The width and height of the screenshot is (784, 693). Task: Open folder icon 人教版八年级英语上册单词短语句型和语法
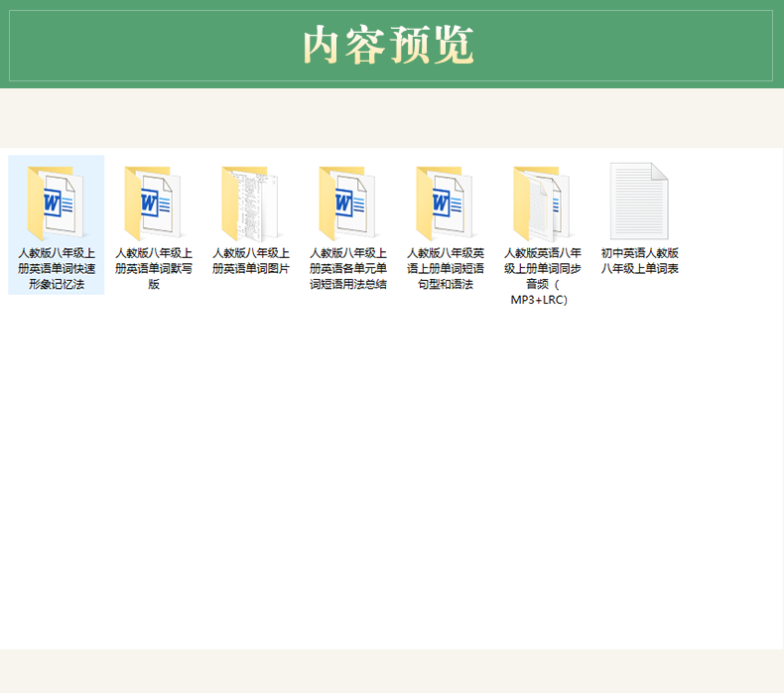tap(445, 203)
